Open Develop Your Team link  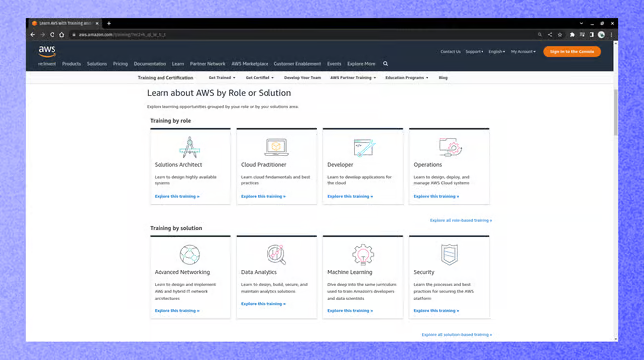tap(303, 78)
